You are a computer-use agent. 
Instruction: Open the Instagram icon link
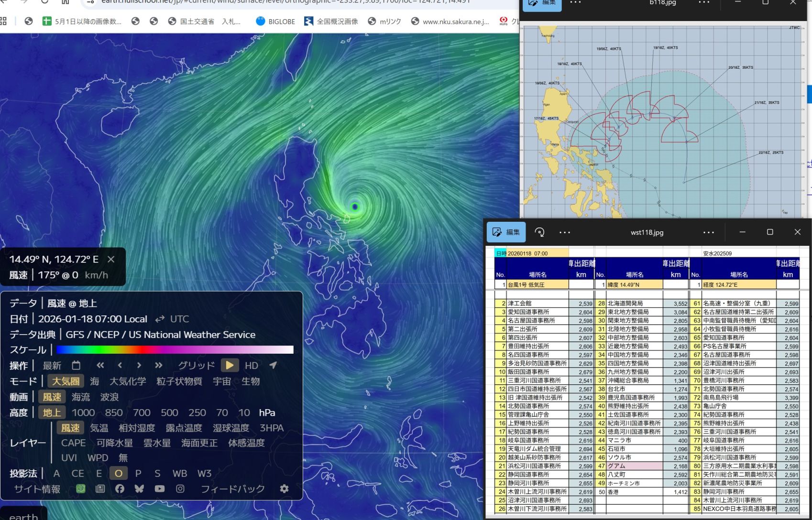coord(180,488)
